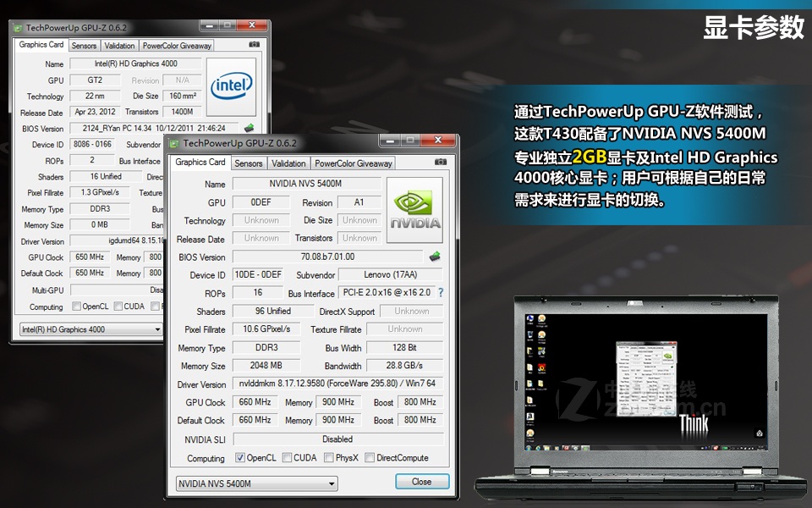Open PowerColor Giveaway tab in NVIDIA window
This screenshot has height=508, width=812.
coord(354,163)
